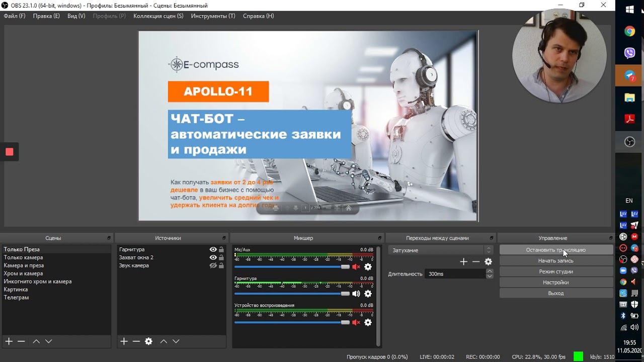Mute the Гарнитура mixer channel
The height and width of the screenshot is (362, 644).
(x=356, y=294)
